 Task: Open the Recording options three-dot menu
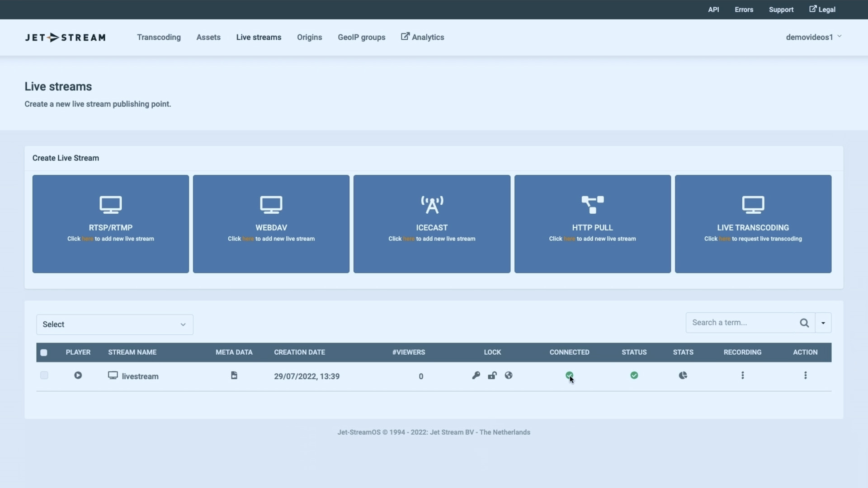pyautogui.click(x=743, y=375)
